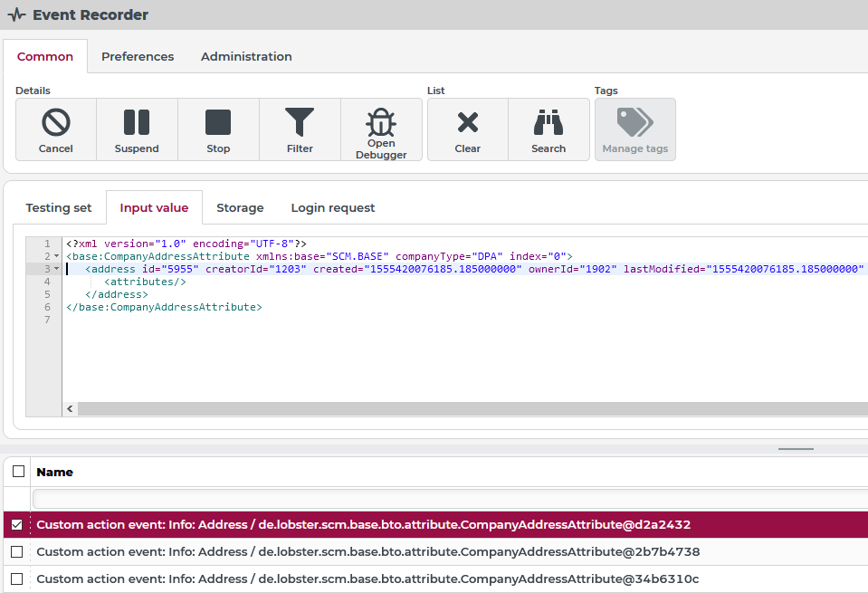Select event text ending CompanyAddressAttribute@d2a2432

point(363,524)
